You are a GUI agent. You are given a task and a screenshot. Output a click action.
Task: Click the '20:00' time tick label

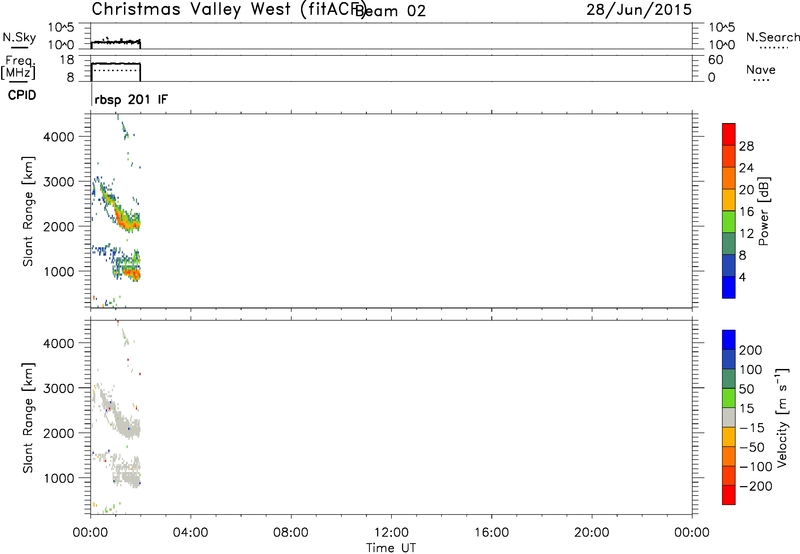(591, 533)
